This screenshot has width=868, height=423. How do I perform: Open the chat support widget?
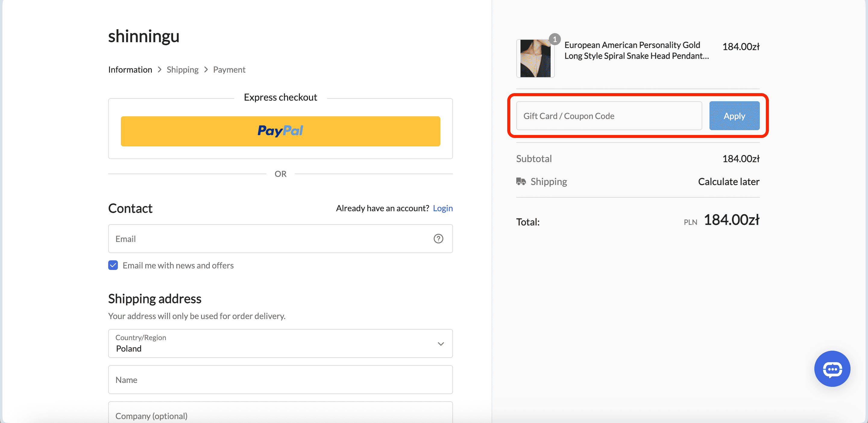[x=832, y=369]
